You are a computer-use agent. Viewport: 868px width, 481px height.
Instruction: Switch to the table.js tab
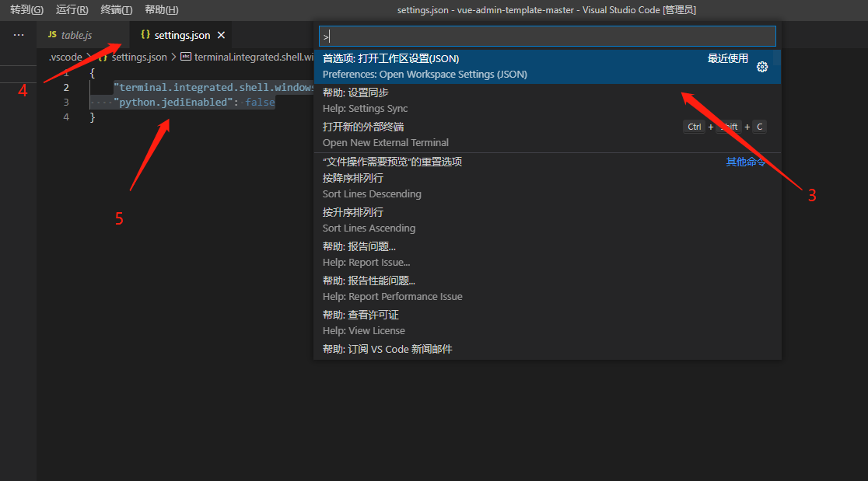point(83,35)
